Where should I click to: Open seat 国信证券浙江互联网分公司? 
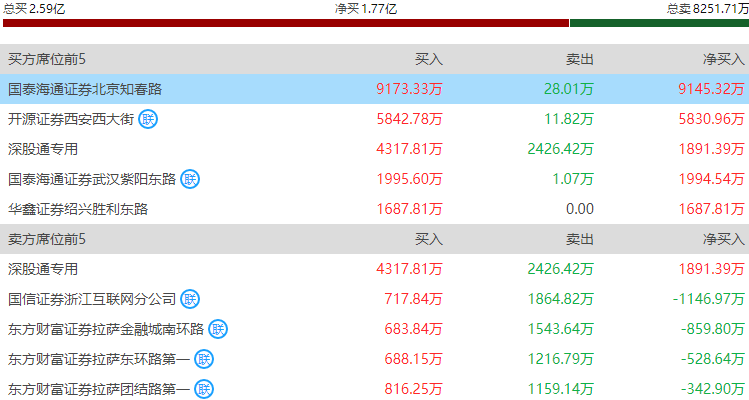tap(92, 299)
